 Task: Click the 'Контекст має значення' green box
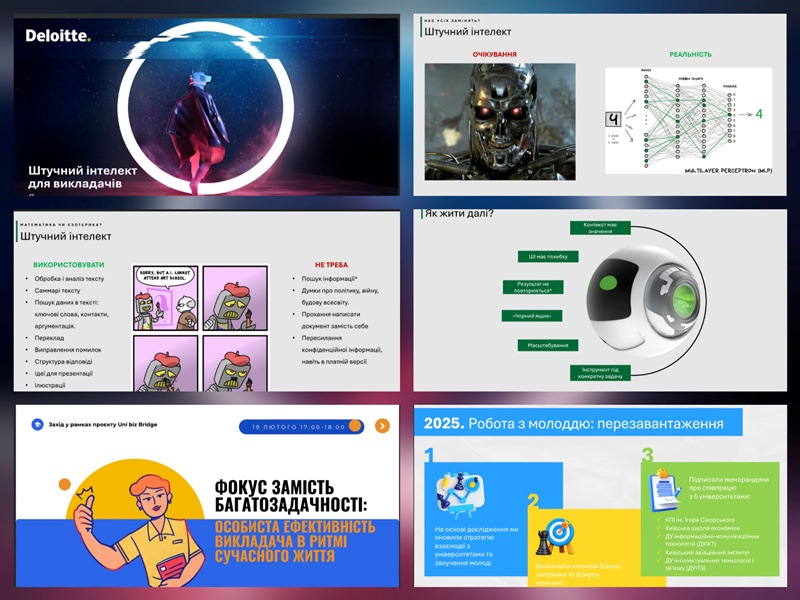600,228
